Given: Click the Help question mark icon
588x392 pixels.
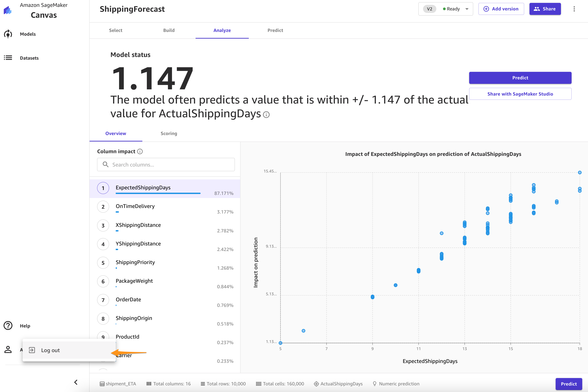Looking at the screenshot, I should (8, 325).
